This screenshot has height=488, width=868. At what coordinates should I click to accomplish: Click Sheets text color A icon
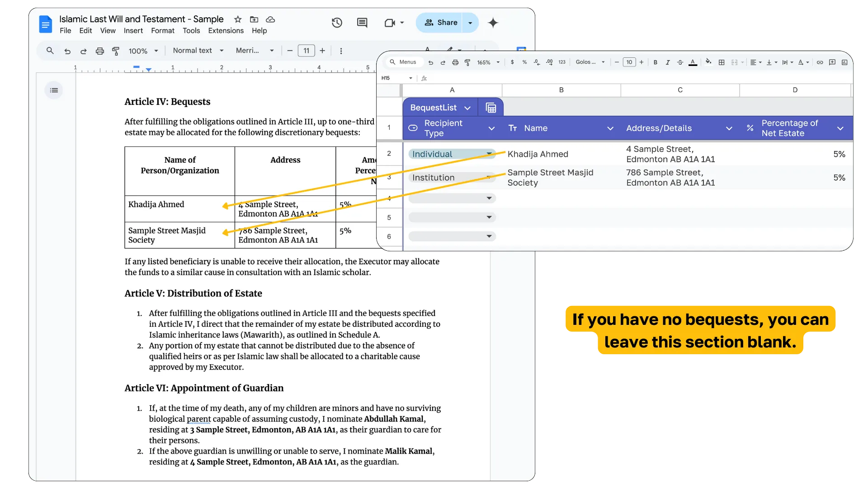click(x=693, y=62)
